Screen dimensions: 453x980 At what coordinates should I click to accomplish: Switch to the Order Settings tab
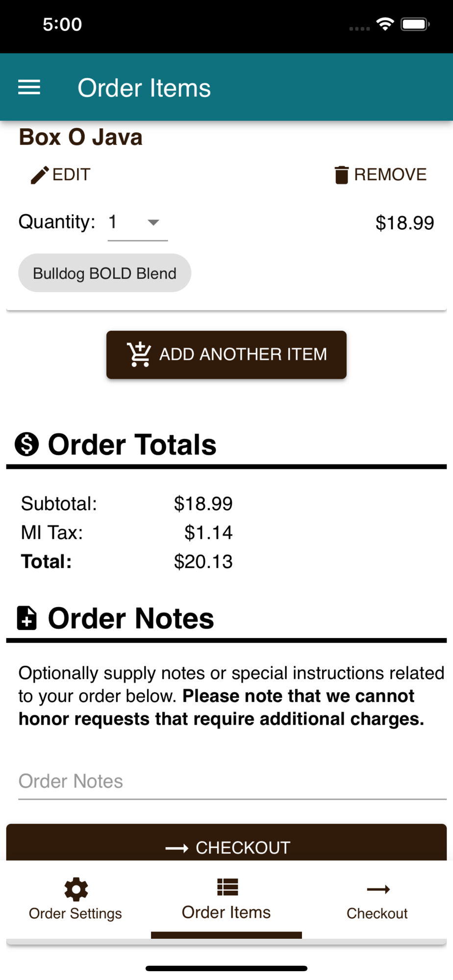pos(75,899)
